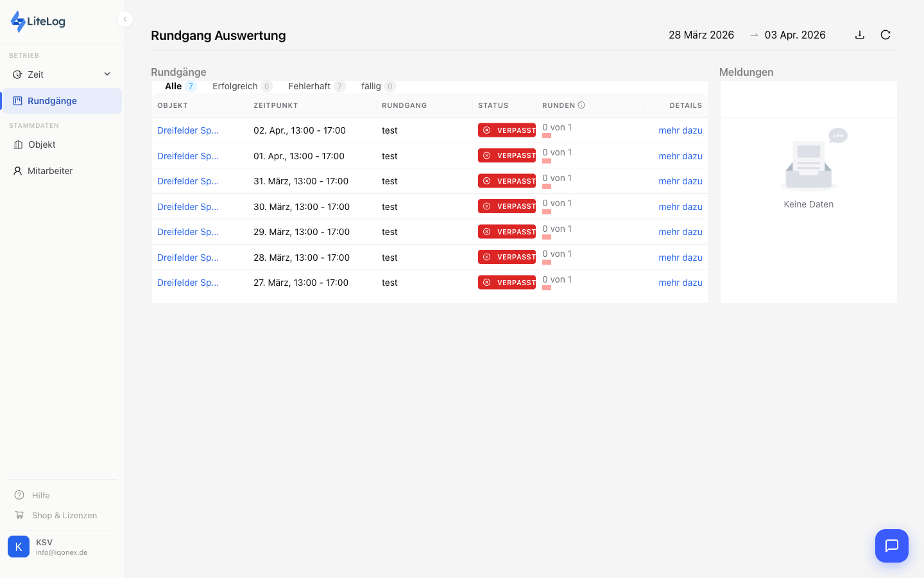Click the download export icon
The image size is (924, 578).
coord(860,35)
